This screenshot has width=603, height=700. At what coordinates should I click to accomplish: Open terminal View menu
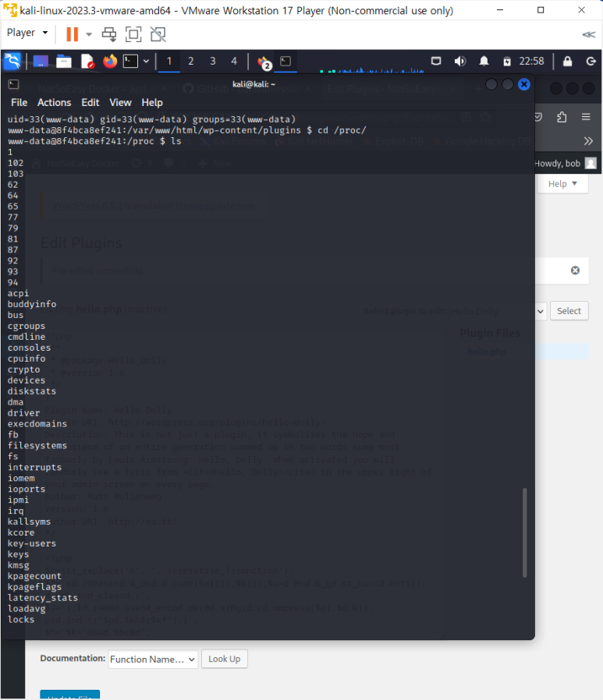click(x=121, y=103)
